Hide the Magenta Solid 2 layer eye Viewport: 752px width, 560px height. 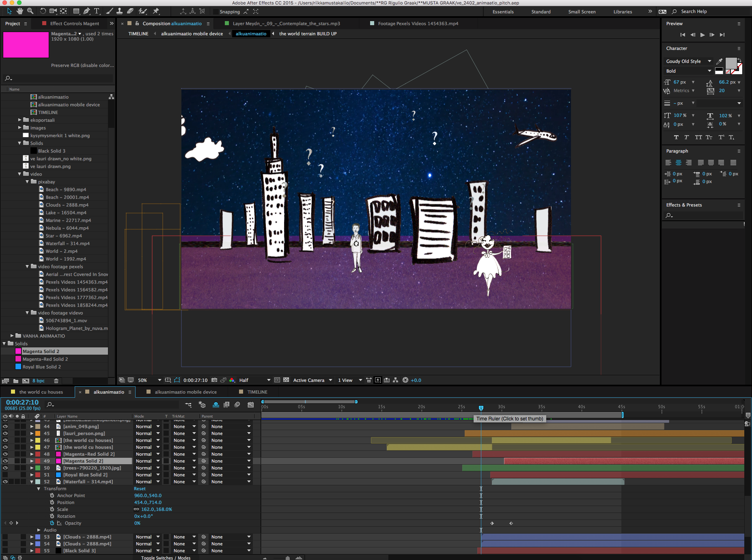(5, 461)
